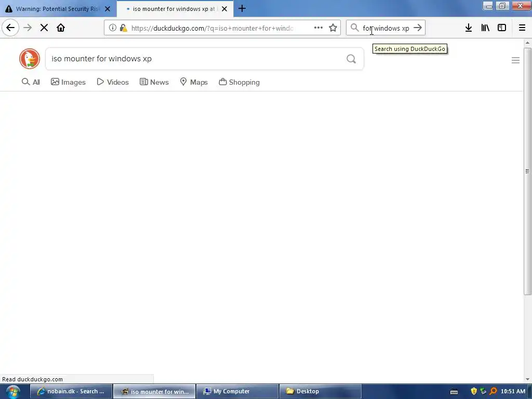Viewport: 532px width, 399px height.
Task: Click the 10:51 AM clock
Action: pyautogui.click(x=513, y=391)
